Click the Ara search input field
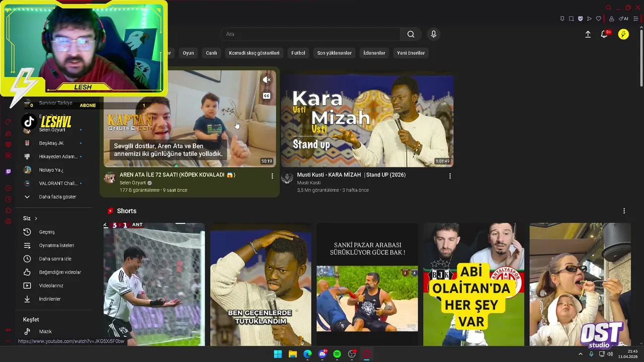644x362 pixels. coord(310,34)
